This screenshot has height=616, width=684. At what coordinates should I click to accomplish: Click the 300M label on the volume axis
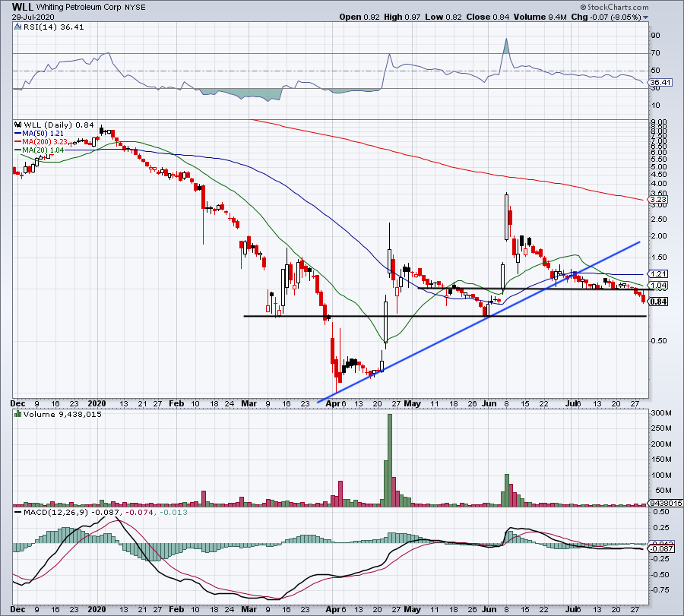coord(661,413)
